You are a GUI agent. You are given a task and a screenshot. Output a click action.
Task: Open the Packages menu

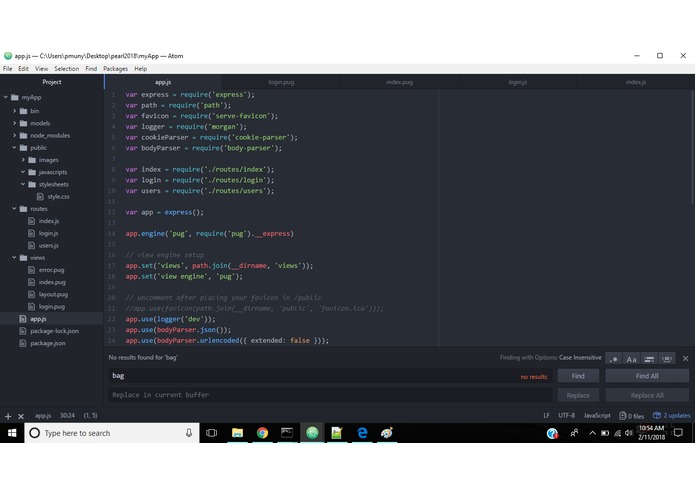(115, 69)
